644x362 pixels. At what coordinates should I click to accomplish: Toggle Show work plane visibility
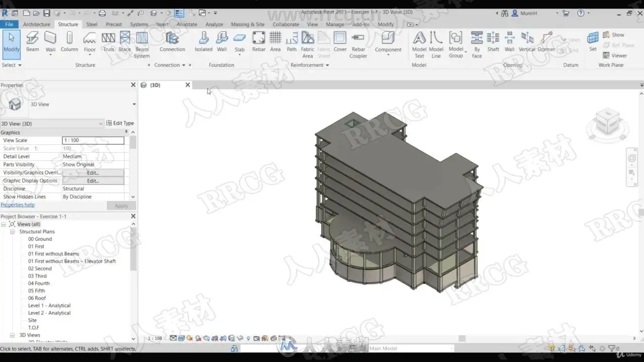[614, 35]
